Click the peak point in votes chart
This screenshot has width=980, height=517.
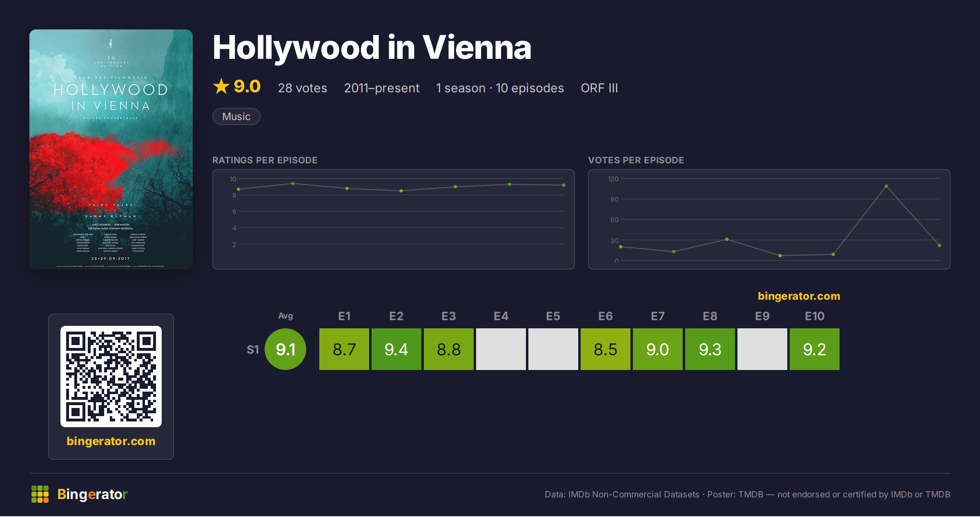tap(886, 186)
